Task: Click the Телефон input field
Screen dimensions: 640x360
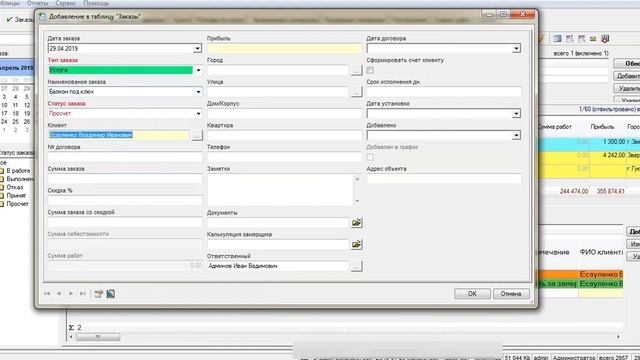Action: tap(284, 157)
